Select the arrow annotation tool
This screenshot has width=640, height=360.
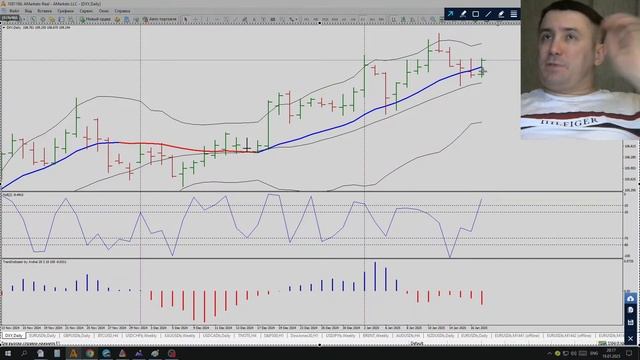click(x=450, y=14)
